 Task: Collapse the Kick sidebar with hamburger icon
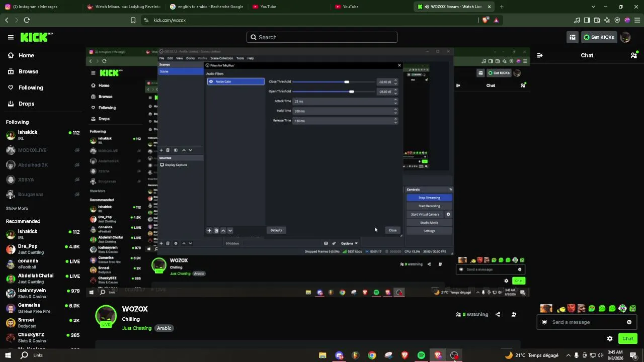click(11, 37)
